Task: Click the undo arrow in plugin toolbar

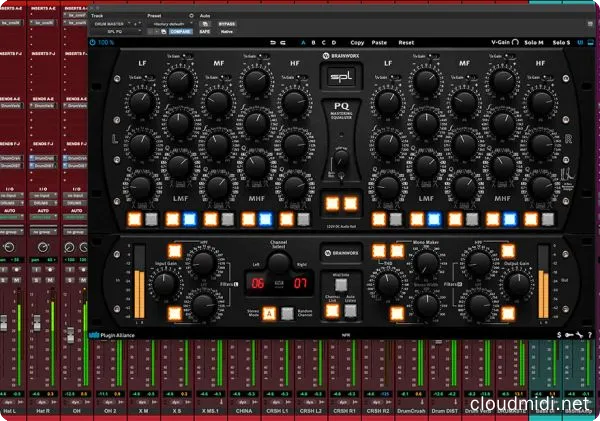Action: click(x=272, y=43)
